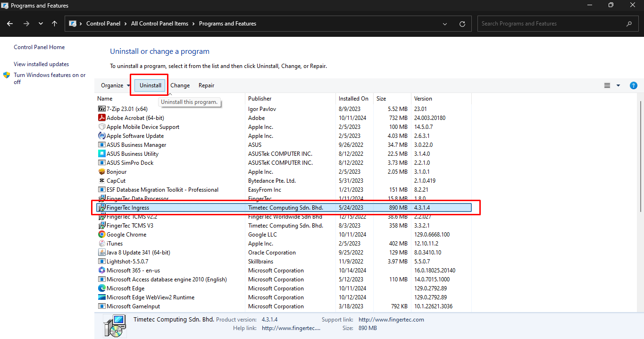Select the ESF Database Migration Toolkit icon
The width and height of the screenshot is (644, 339).
pos(101,190)
